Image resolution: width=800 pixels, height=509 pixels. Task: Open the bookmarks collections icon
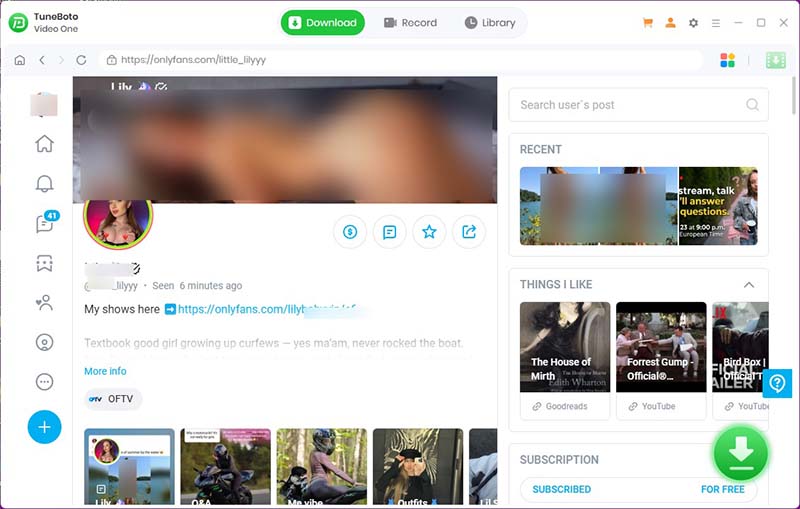(x=44, y=263)
